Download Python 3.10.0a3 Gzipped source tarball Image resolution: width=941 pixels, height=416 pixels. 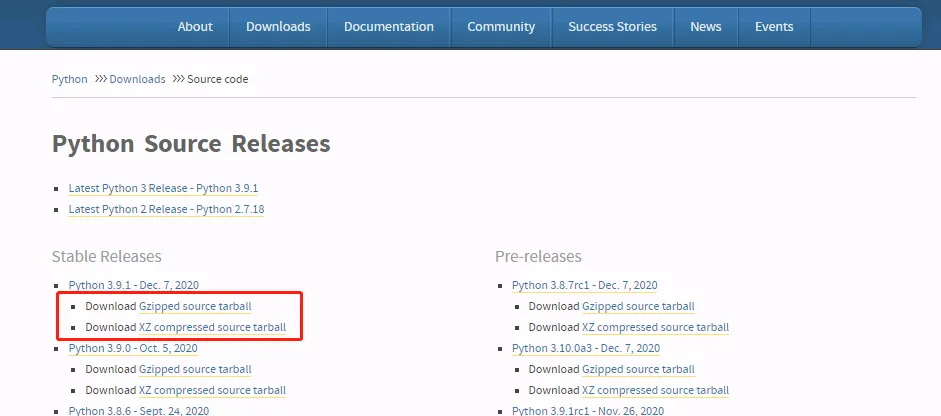click(x=639, y=369)
